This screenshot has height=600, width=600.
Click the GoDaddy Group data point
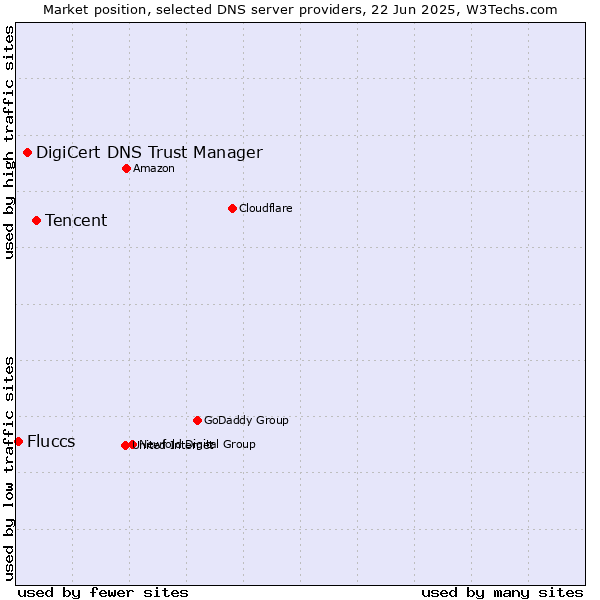coord(197,421)
